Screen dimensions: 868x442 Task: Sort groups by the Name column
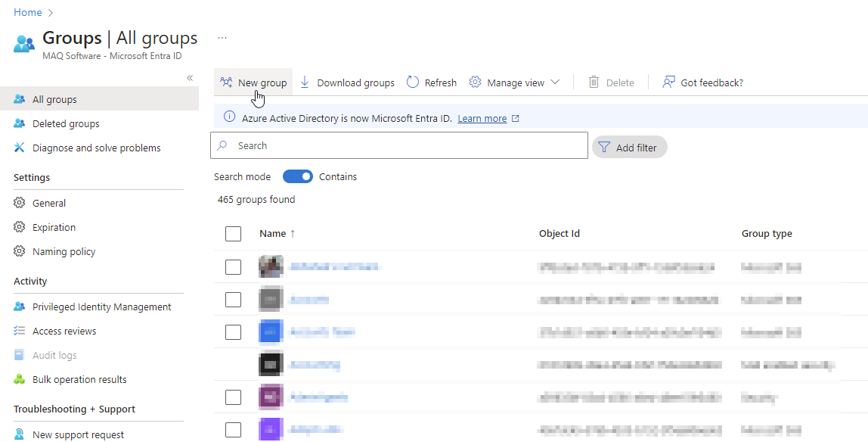[x=273, y=234]
